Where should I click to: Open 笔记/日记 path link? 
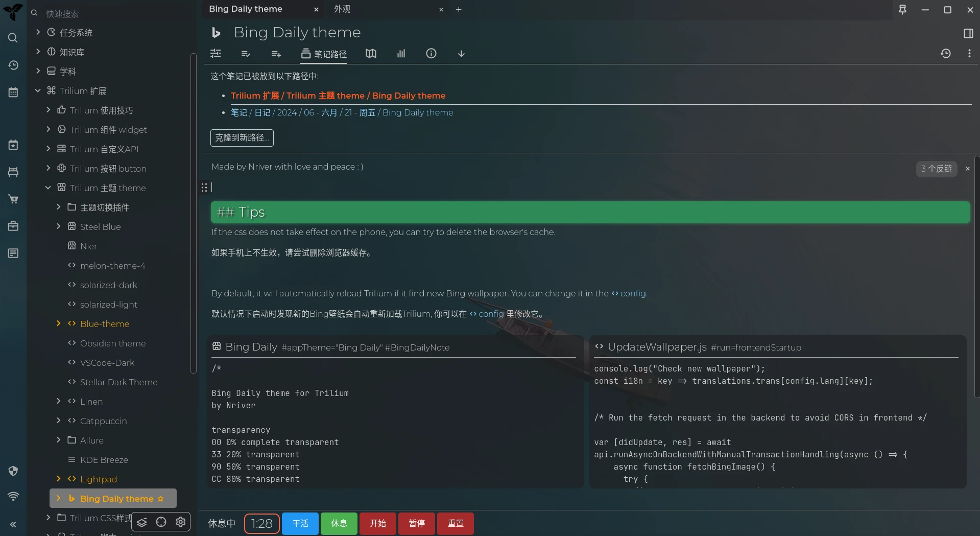click(x=342, y=112)
